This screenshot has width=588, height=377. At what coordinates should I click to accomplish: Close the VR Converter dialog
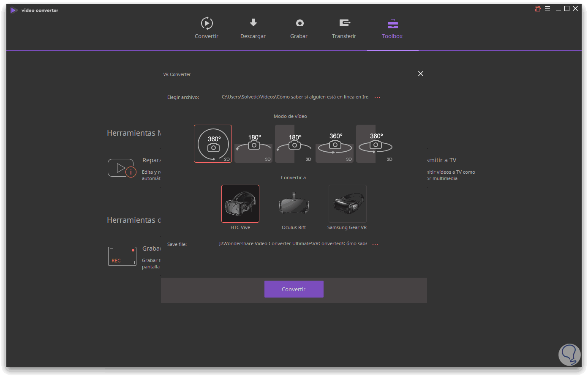[421, 74]
